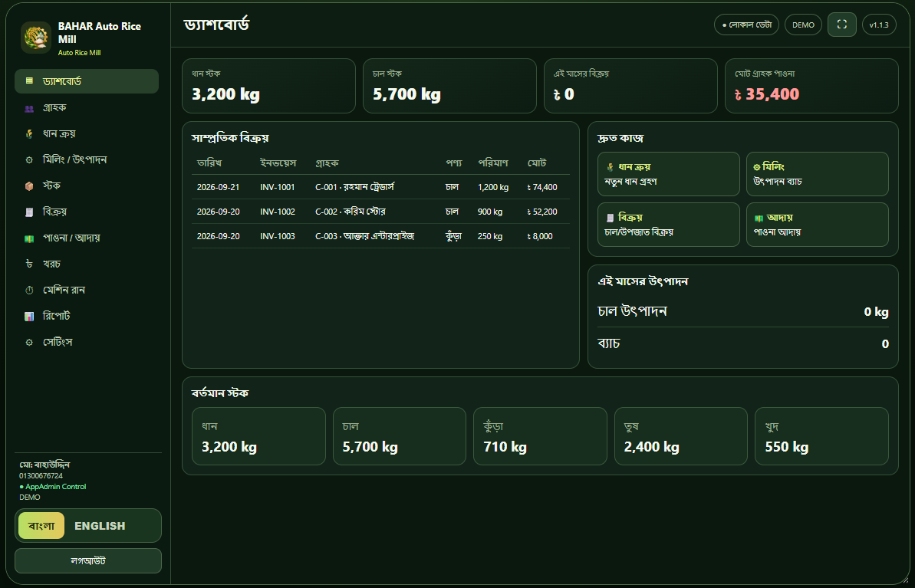The image size is (915, 588).
Task: Click the গ্রাহক people icon in sidebar
Action: tap(29, 108)
